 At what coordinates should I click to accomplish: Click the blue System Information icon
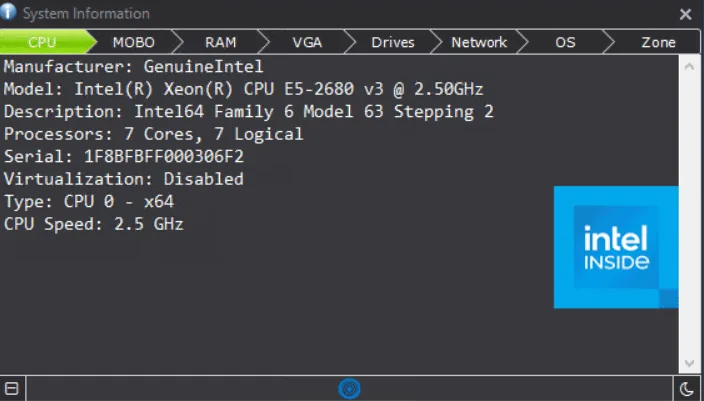(8, 12)
